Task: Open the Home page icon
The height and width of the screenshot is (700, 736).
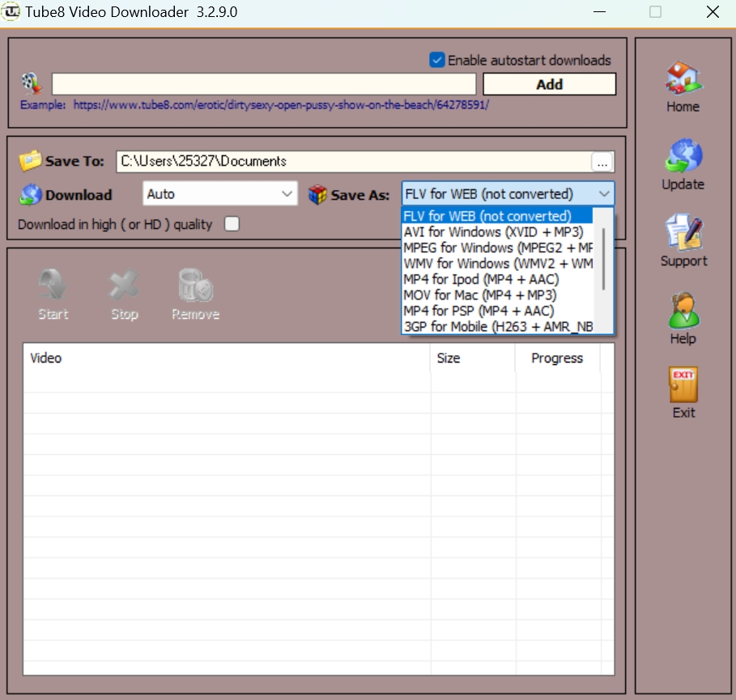Action: pos(683,78)
